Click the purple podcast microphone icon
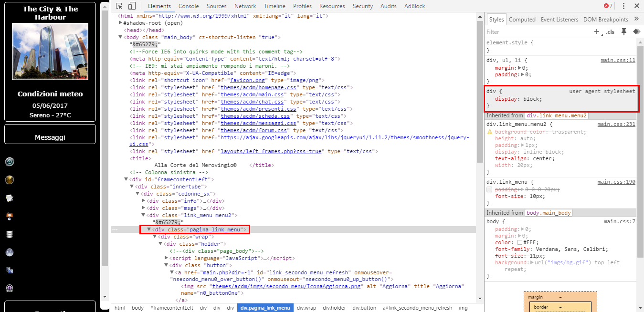This screenshot has width=644, height=312. click(10, 289)
